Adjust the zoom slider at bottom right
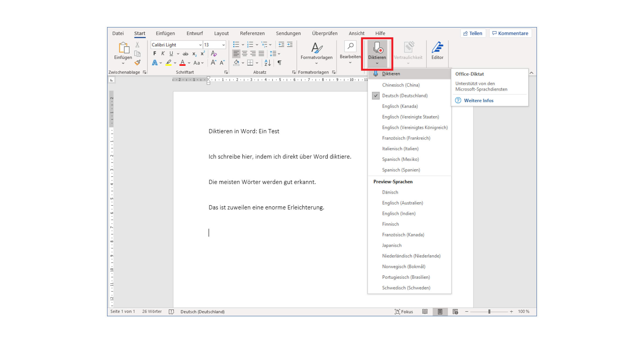The image size is (644, 338). pos(489,311)
